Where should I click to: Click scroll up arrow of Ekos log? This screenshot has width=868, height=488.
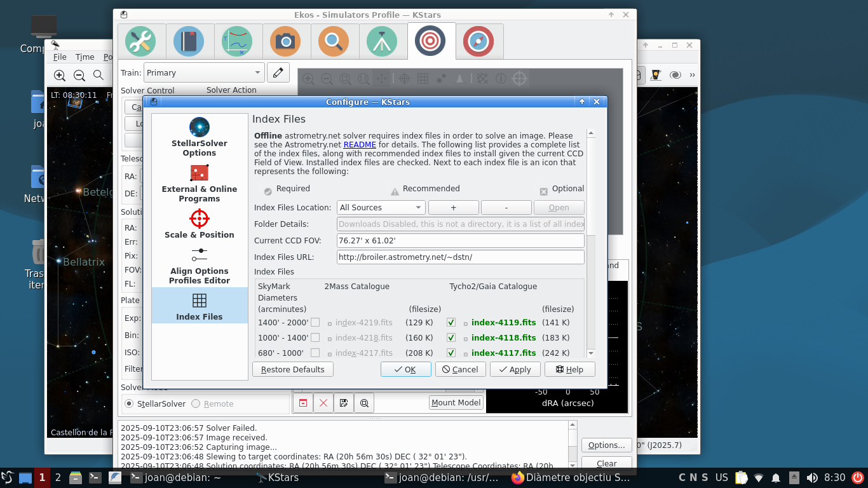(x=573, y=426)
